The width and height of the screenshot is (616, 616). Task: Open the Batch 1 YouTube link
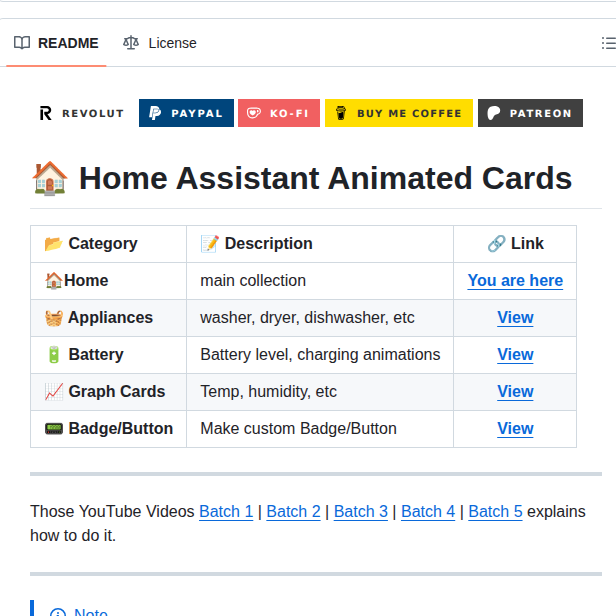click(x=226, y=512)
